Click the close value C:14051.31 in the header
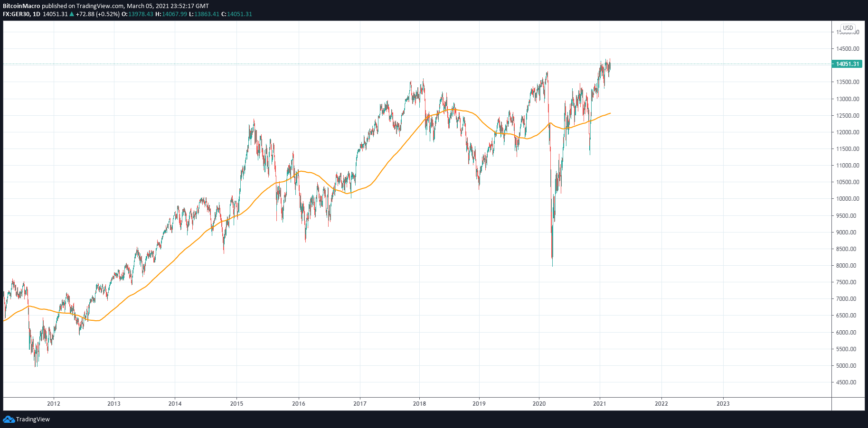 [x=237, y=14]
